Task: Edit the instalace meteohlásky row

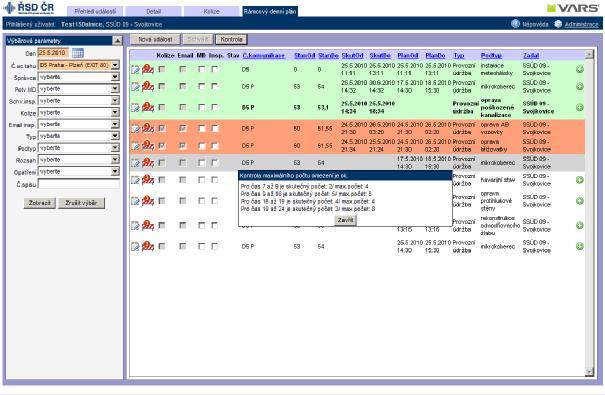Action: tap(135, 69)
